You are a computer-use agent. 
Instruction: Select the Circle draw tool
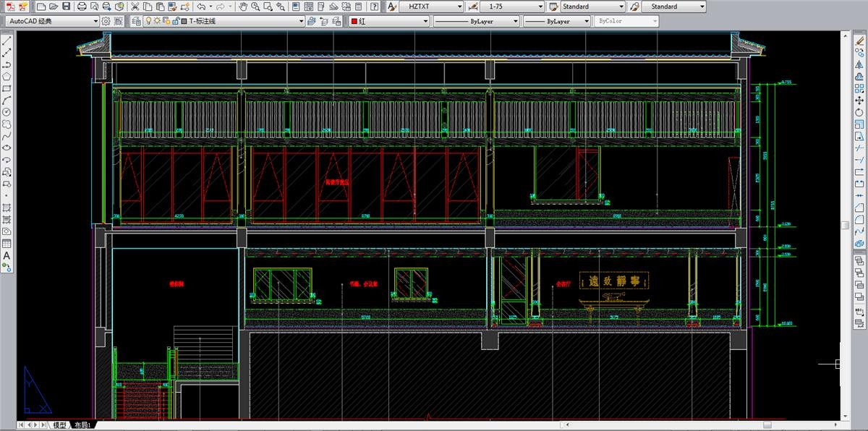pos(7,112)
